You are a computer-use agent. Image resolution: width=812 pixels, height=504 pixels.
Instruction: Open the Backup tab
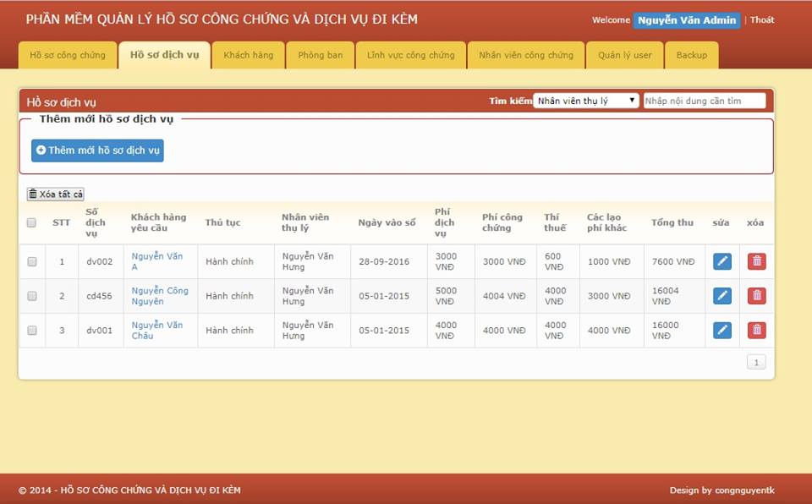click(692, 54)
